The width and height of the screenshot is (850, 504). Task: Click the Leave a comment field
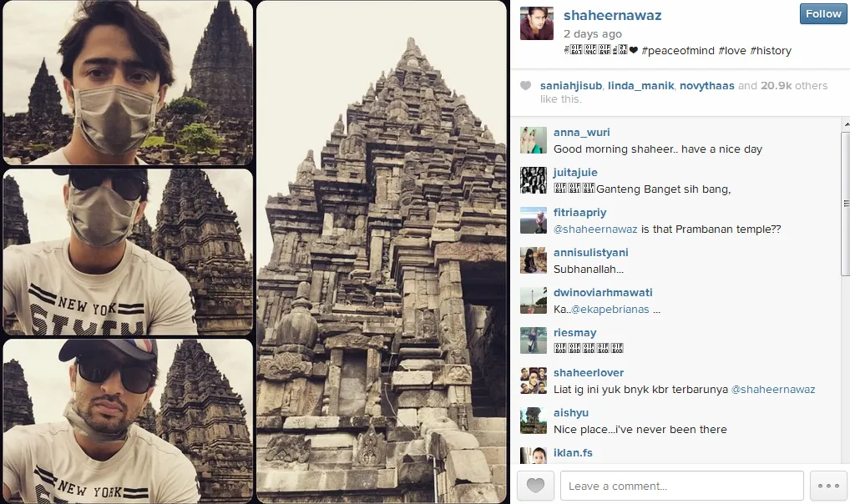tap(682, 486)
